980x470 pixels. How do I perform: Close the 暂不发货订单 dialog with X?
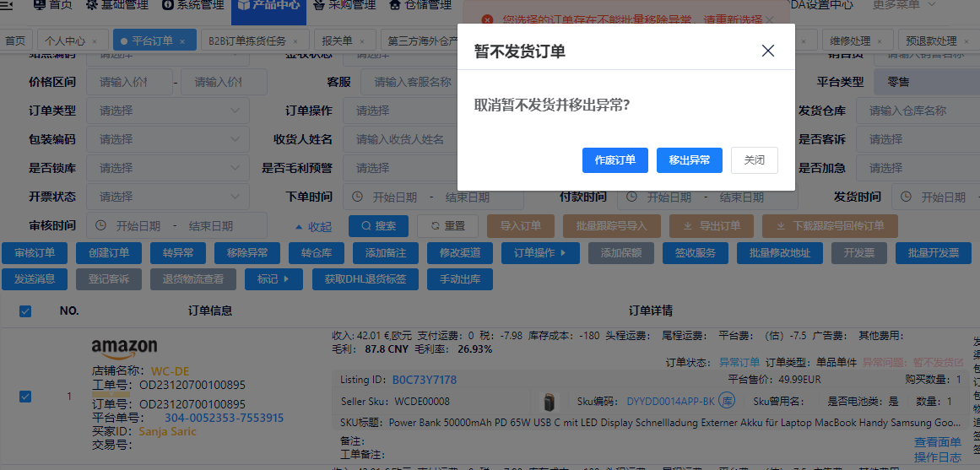(x=768, y=51)
